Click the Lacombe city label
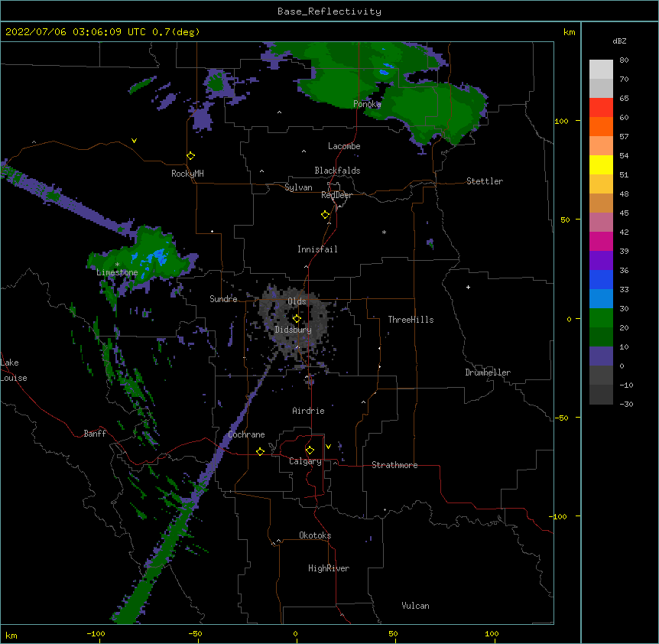The height and width of the screenshot is (644, 659). [x=344, y=146]
